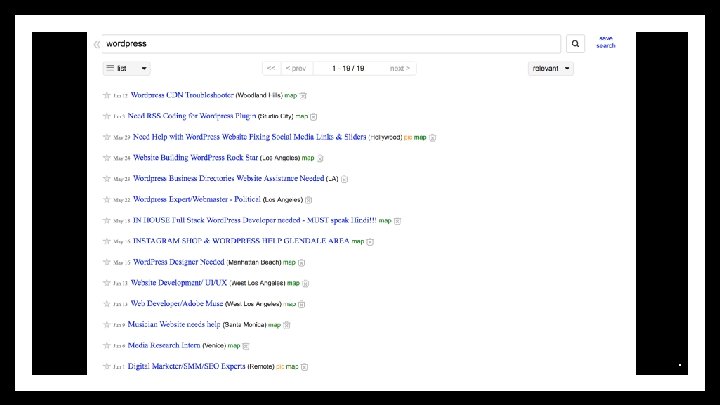This screenshot has width=720, height=405.
Task: Star the Musician Website needs help listing
Action: [107, 325]
